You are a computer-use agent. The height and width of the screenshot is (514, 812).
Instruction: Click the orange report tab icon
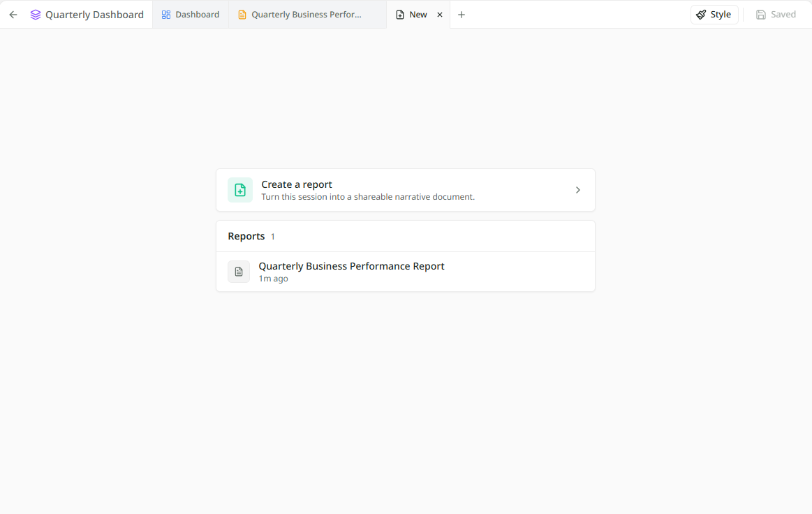click(242, 15)
